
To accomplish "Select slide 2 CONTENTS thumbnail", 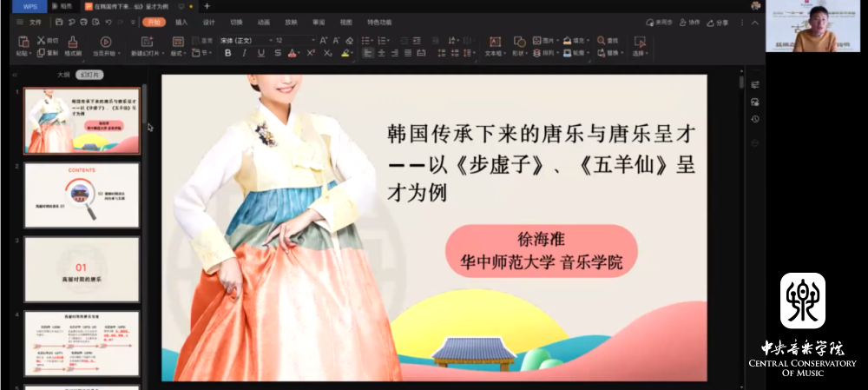I will (82, 195).
